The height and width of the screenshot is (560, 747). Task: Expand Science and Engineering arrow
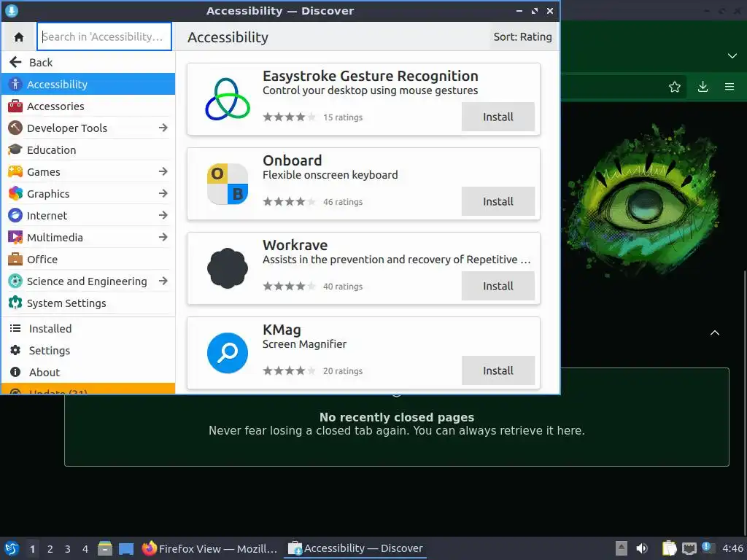163,281
